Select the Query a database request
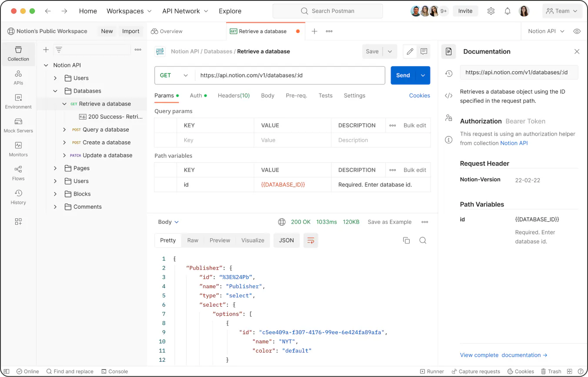Viewport: 588px width, 377px height. 106,130
